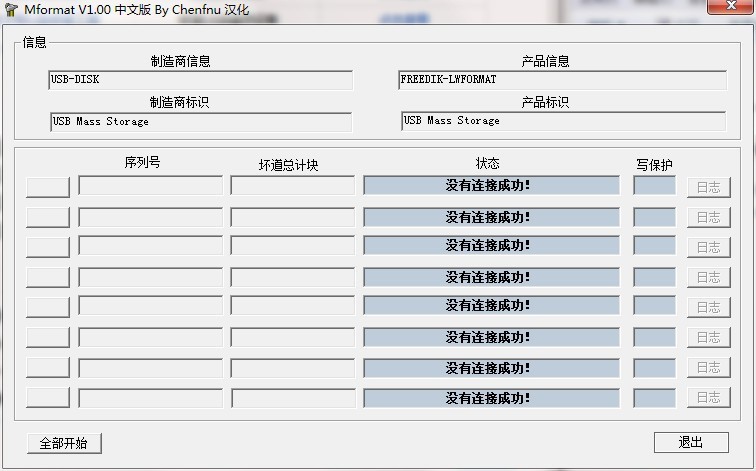The width and height of the screenshot is (756, 471).
Task: Click the 写保护 indicator in the sixth row
Action: 654,337
